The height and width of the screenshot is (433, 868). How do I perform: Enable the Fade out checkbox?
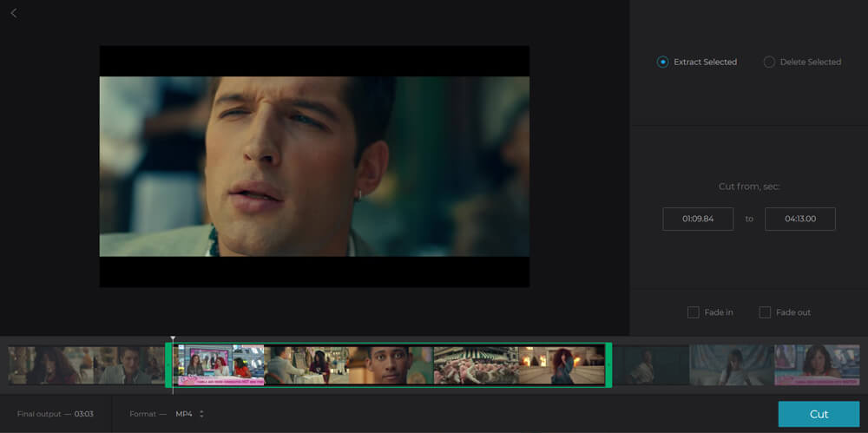point(765,312)
